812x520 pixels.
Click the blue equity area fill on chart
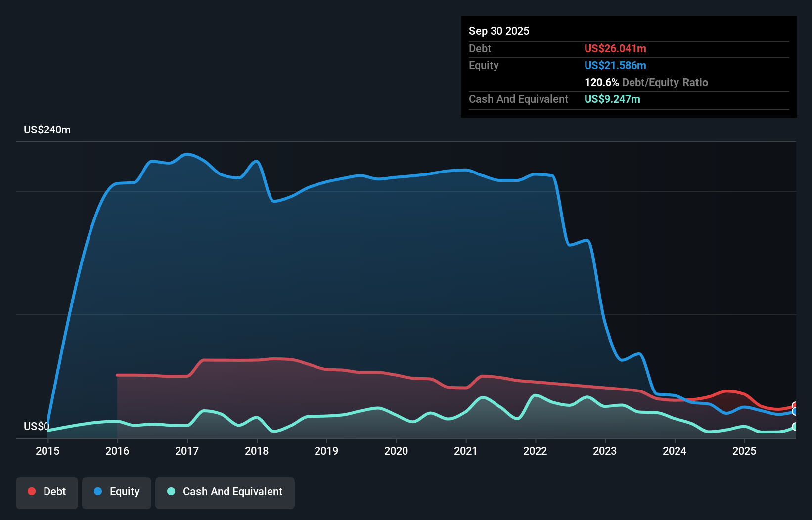coord(346,272)
